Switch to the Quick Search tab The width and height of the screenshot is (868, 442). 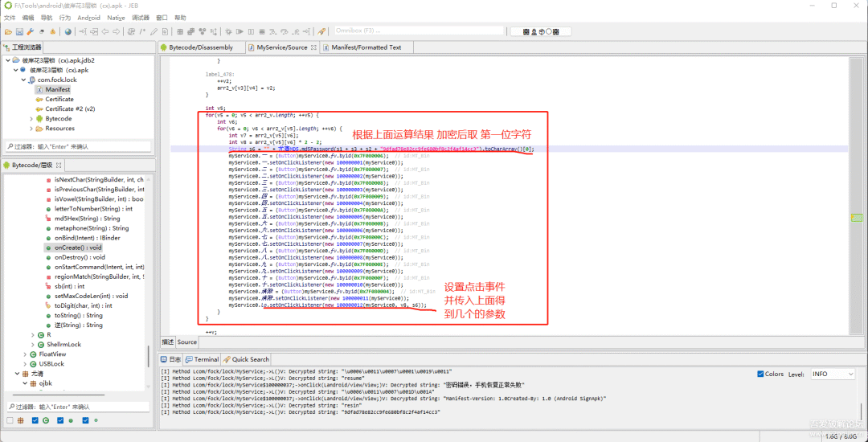pyautogui.click(x=247, y=359)
